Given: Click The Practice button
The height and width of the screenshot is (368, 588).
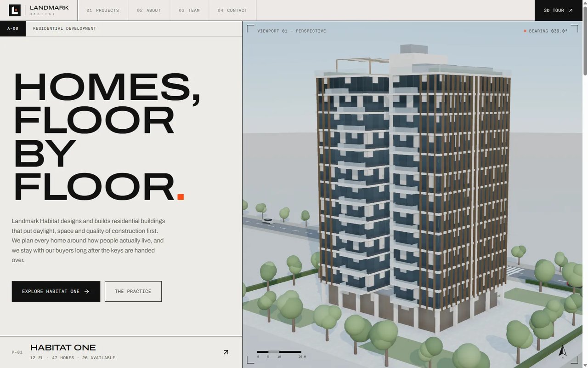Looking at the screenshot, I should pyautogui.click(x=133, y=291).
